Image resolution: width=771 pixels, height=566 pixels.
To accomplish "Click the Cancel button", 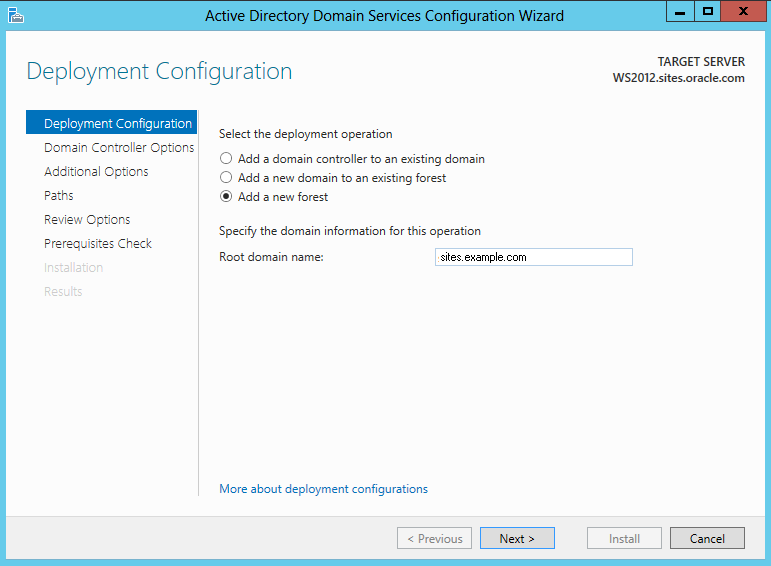I will (x=707, y=538).
